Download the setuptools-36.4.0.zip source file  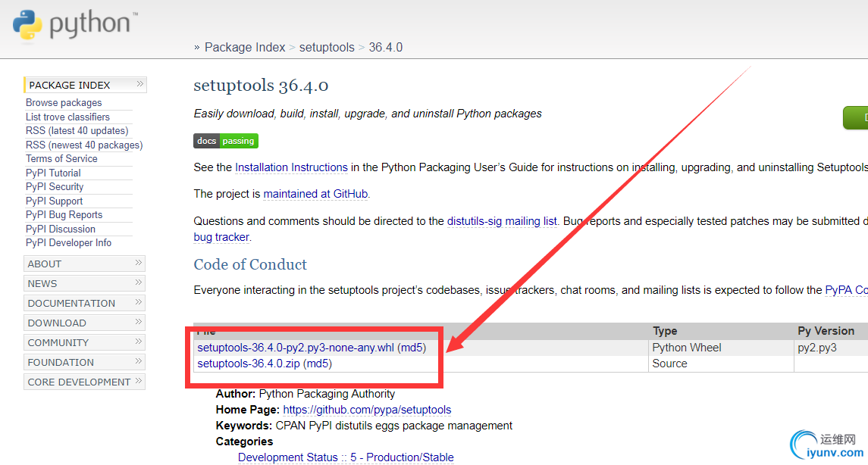pyautogui.click(x=249, y=364)
